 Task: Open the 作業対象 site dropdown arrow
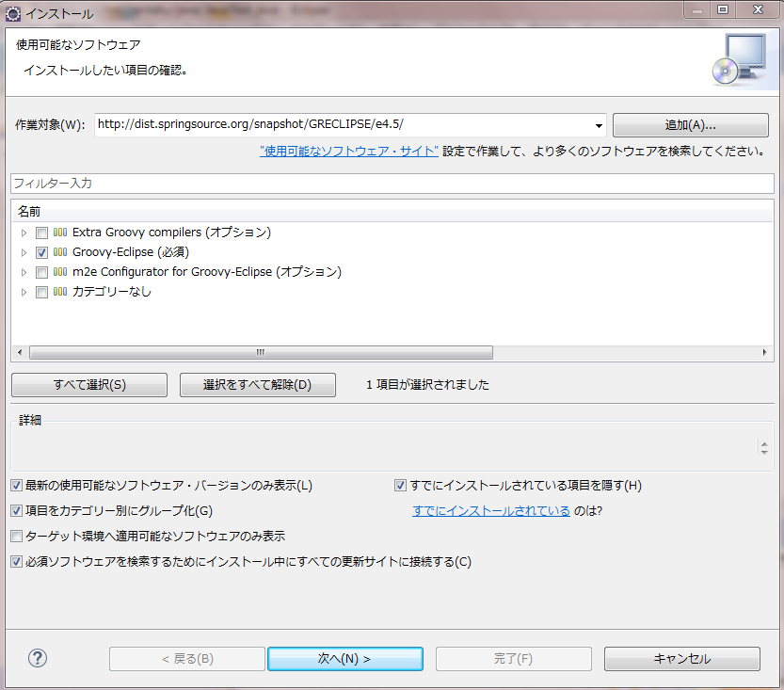click(x=599, y=125)
